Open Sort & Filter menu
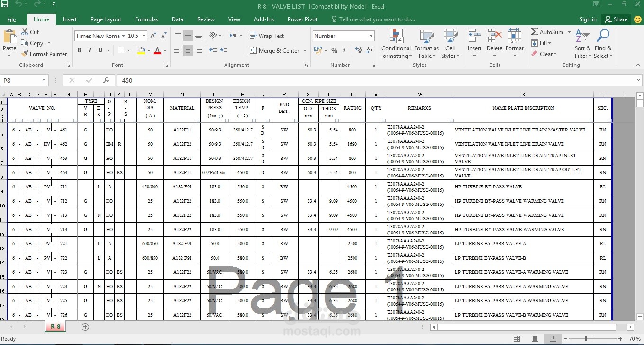 tap(582, 44)
